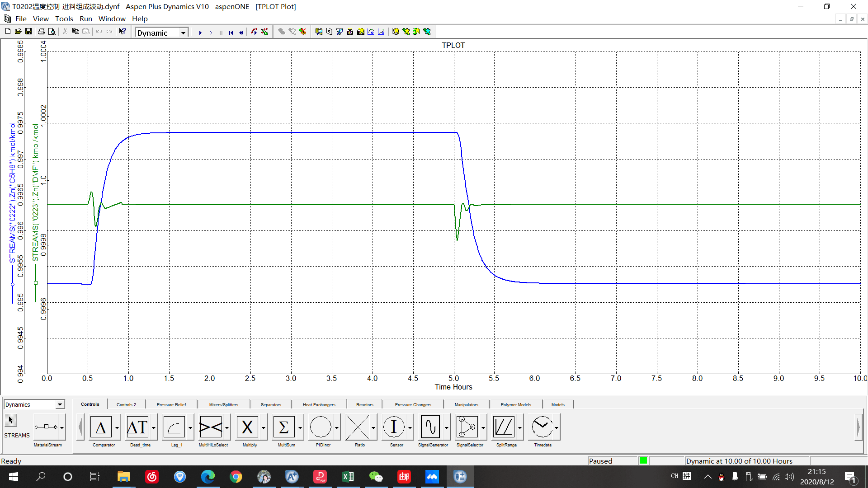Select the Comparator block icon
868x488 pixels.
(101, 427)
